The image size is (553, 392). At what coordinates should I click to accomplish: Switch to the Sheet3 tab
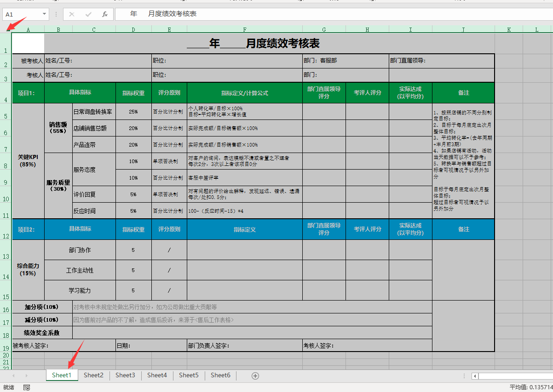click(125, 375)
